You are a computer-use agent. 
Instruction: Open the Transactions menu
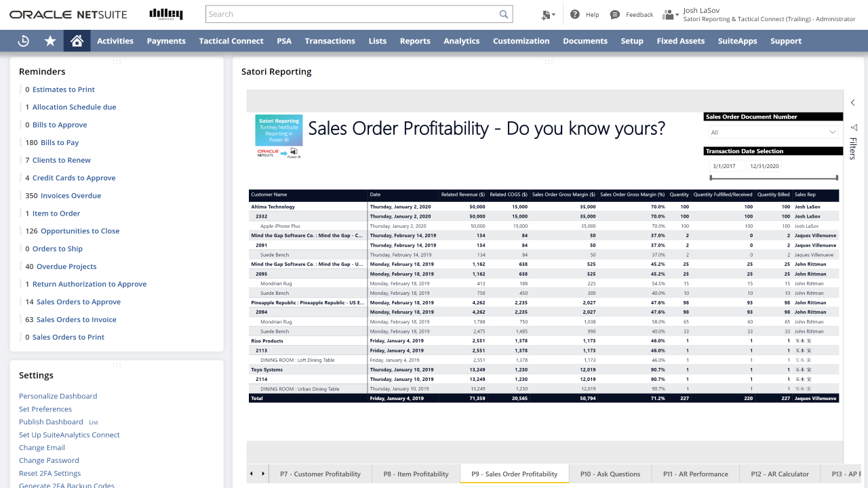pos(330,41)
